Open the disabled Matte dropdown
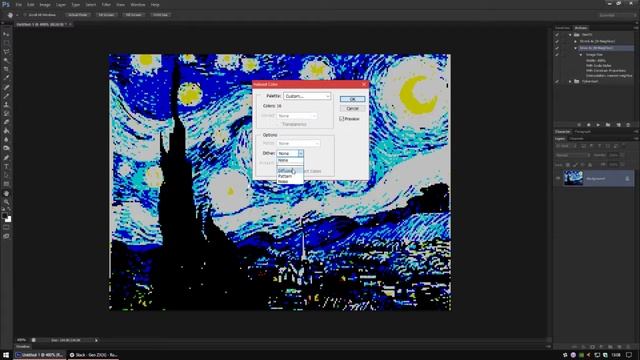 [298, 143]
